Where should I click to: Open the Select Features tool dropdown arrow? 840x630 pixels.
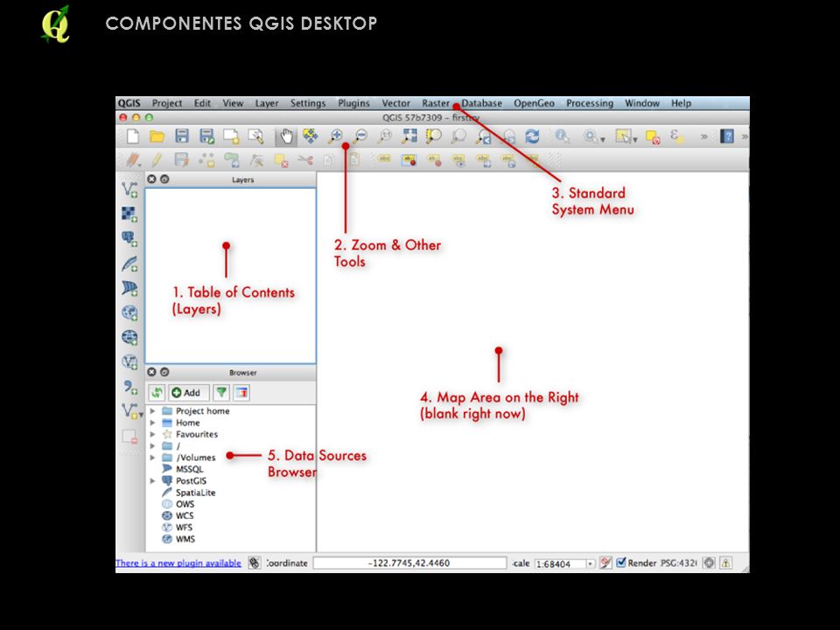pyautogui.click(x=635, y=139)
